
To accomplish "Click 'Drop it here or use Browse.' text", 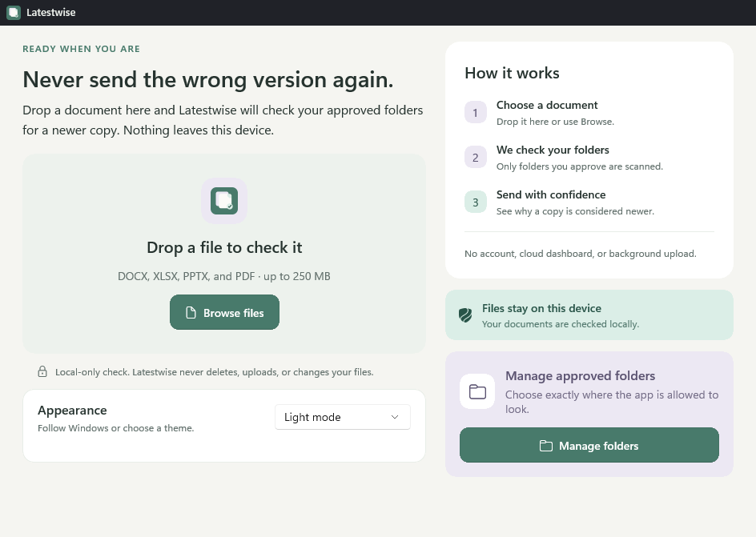I will coord(555,122).
